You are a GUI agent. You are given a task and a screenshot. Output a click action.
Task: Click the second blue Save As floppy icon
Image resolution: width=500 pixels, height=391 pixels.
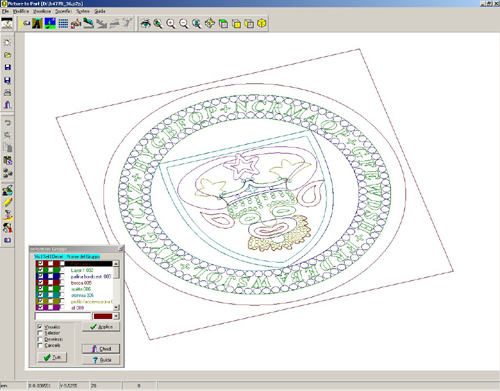[7, 80]
